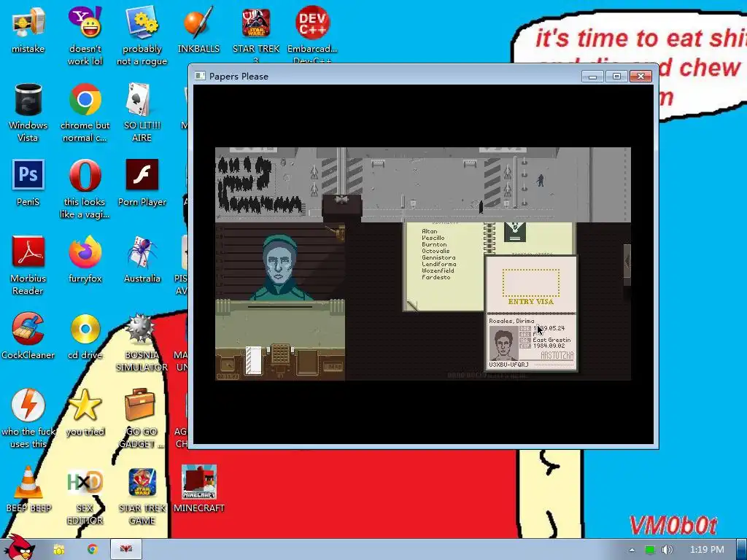Screen dimensions: 747x560
Task: Show hidden system tray icons
Action: tap(632, 550)
